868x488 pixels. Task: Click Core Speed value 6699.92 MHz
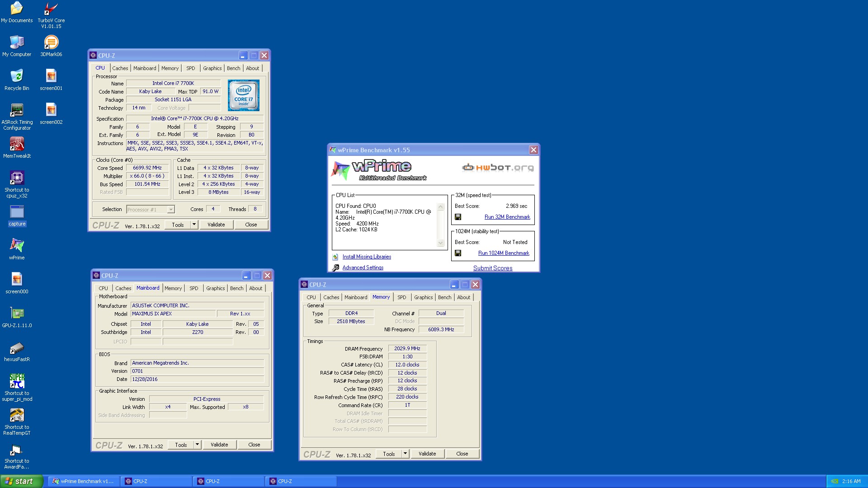pos(147,168)
